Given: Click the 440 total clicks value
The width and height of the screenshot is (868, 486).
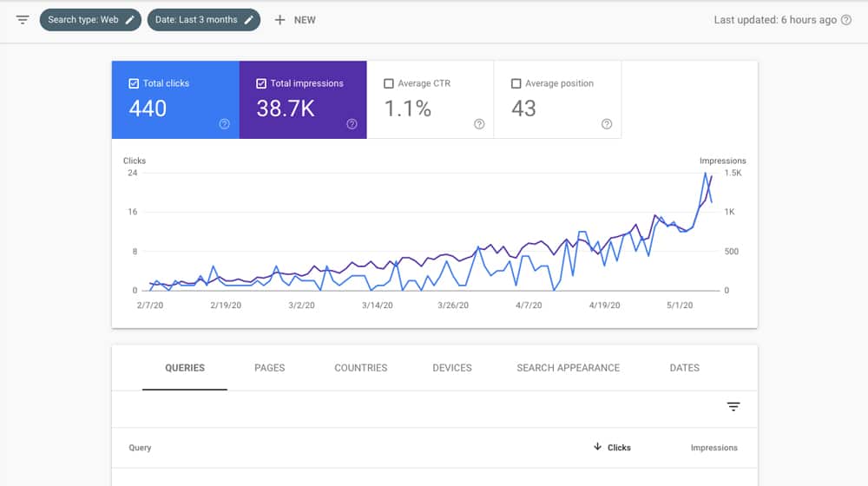Looking at the screenshot, I should coord(148,108).
